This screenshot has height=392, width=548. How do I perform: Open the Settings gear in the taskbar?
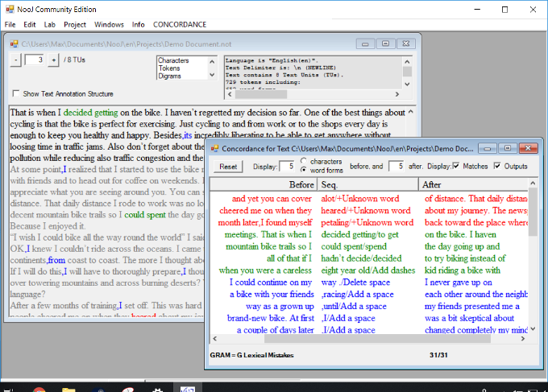pos(158,390)
